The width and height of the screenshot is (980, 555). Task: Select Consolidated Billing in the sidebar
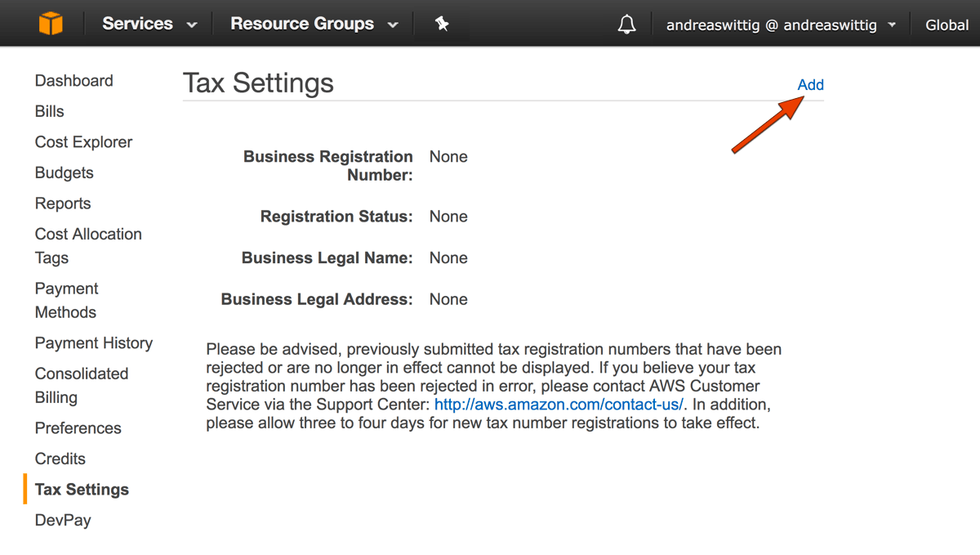click(x=82, y=385)
